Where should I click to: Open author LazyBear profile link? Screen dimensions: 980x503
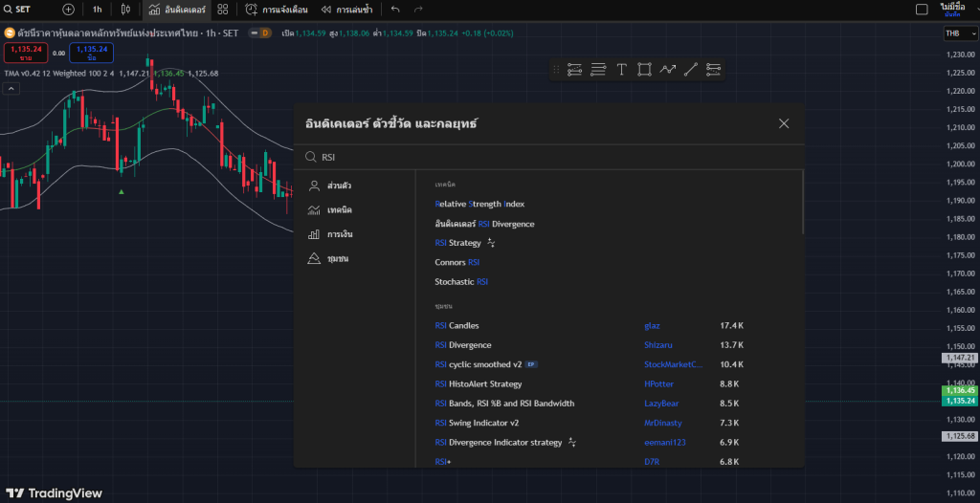[661, 403]
